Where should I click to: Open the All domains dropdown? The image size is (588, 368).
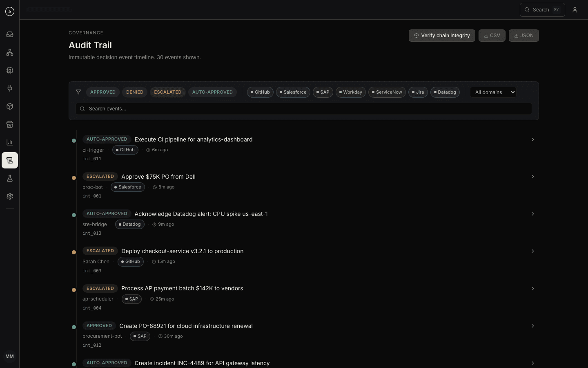click(493, 92)
